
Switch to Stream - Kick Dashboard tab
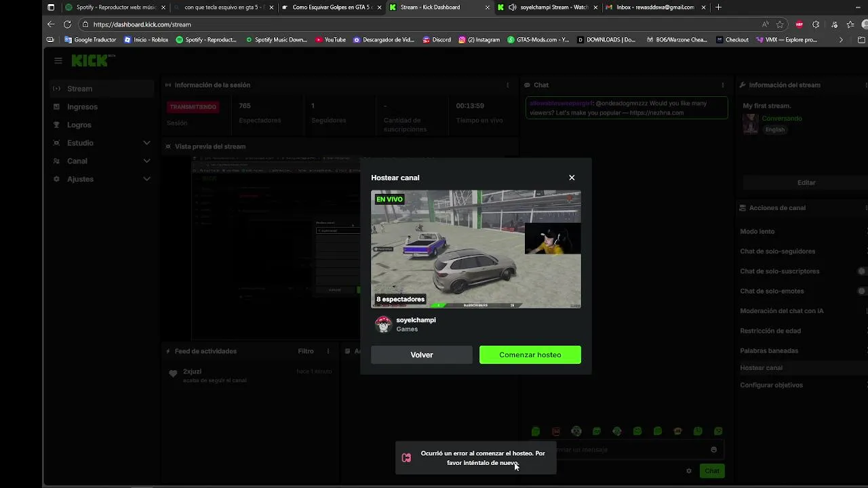(439, 7)
